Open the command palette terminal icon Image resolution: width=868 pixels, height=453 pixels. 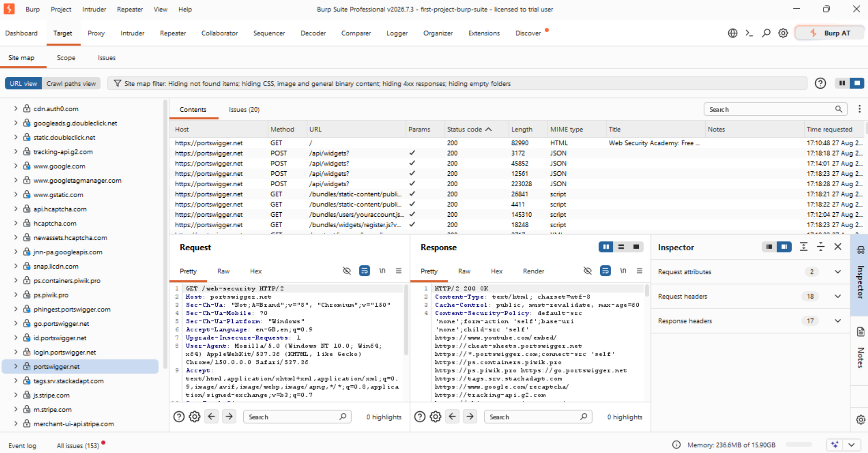tap(749, 33)
